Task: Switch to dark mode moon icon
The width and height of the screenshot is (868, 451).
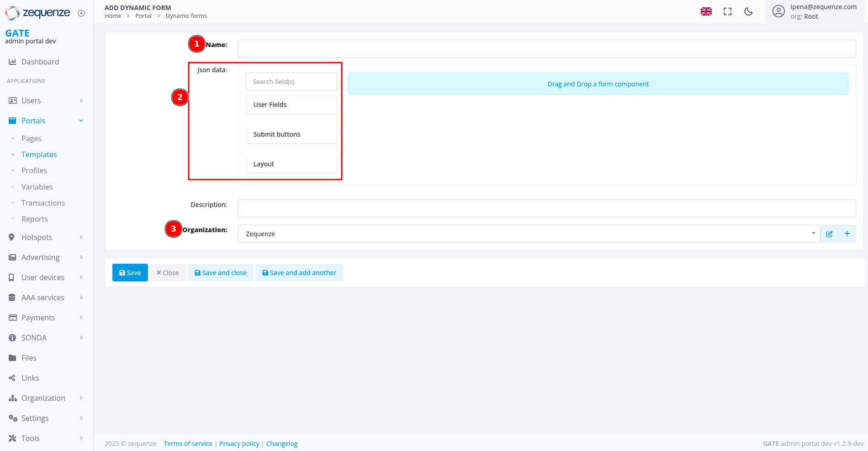Action: pyautogui.click(x=748, y=11)
